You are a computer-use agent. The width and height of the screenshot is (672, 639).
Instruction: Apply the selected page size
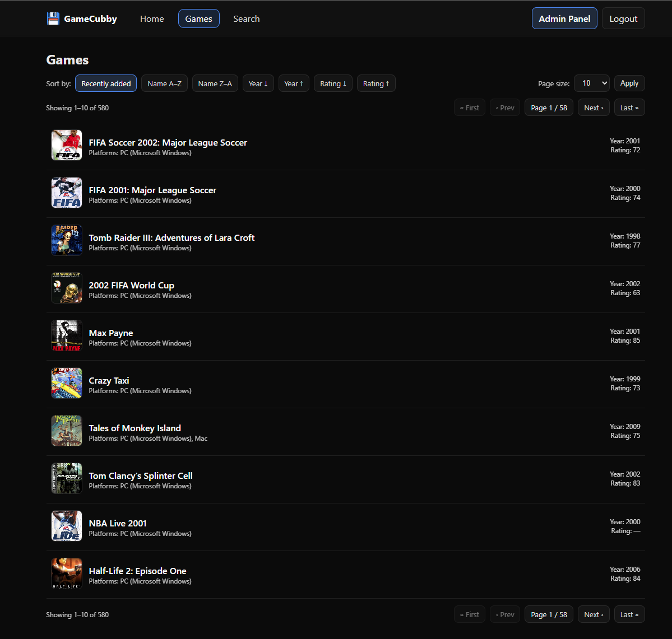629,83
